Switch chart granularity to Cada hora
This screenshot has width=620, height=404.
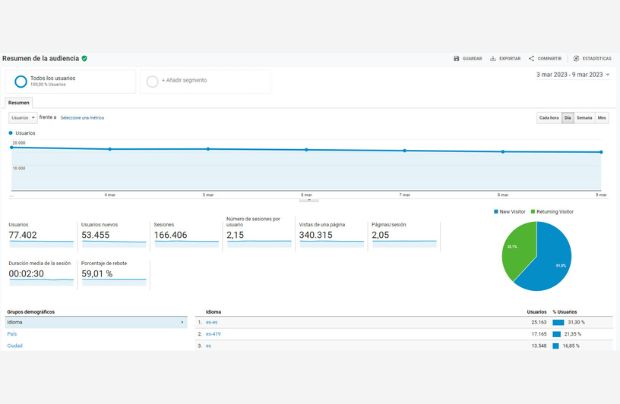coord(548,118)
